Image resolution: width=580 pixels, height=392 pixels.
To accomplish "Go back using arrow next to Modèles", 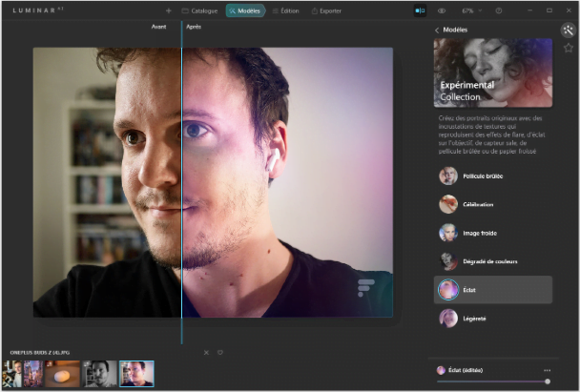I will (x=437, y=30).
